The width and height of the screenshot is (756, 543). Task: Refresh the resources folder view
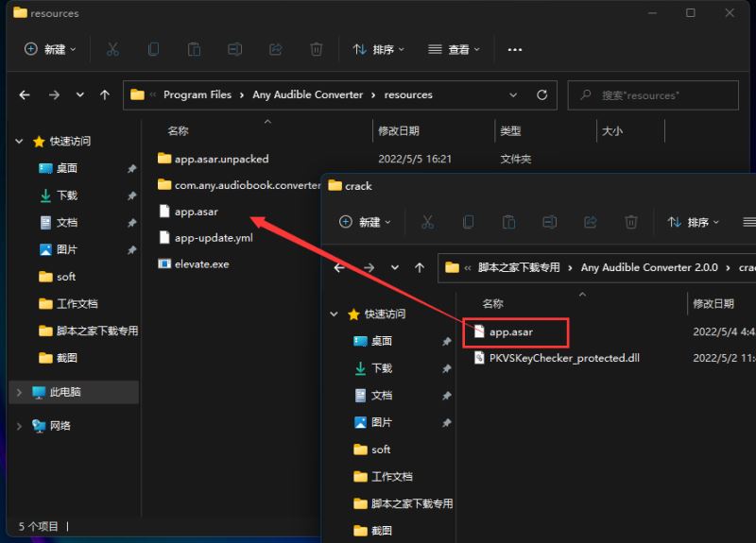(x=541, y=95)
